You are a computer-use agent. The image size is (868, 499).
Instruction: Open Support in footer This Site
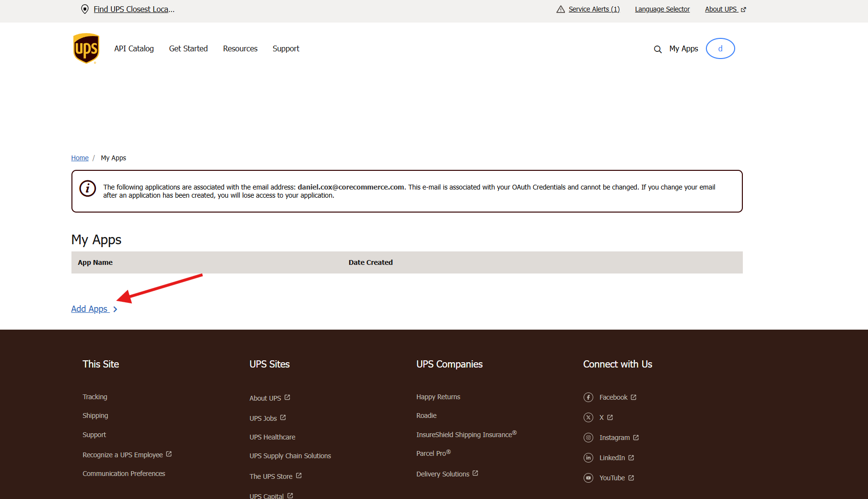[x=94, y=435]
